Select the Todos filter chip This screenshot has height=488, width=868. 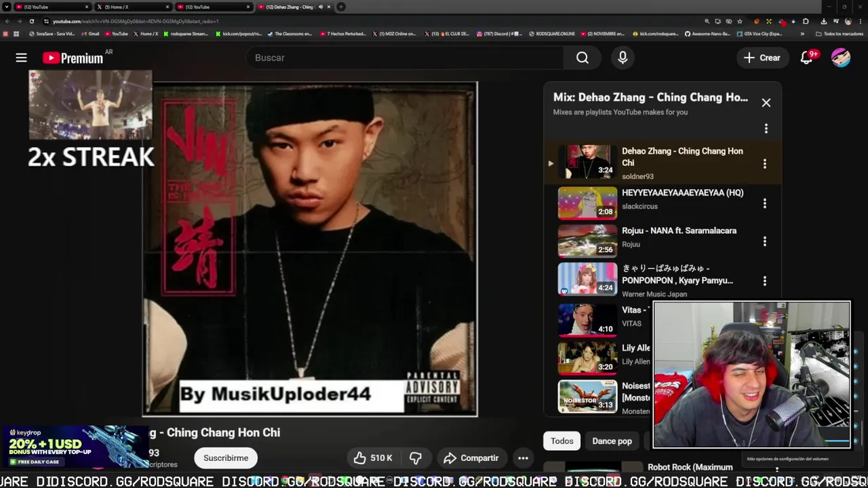click(x=561, y=441)
